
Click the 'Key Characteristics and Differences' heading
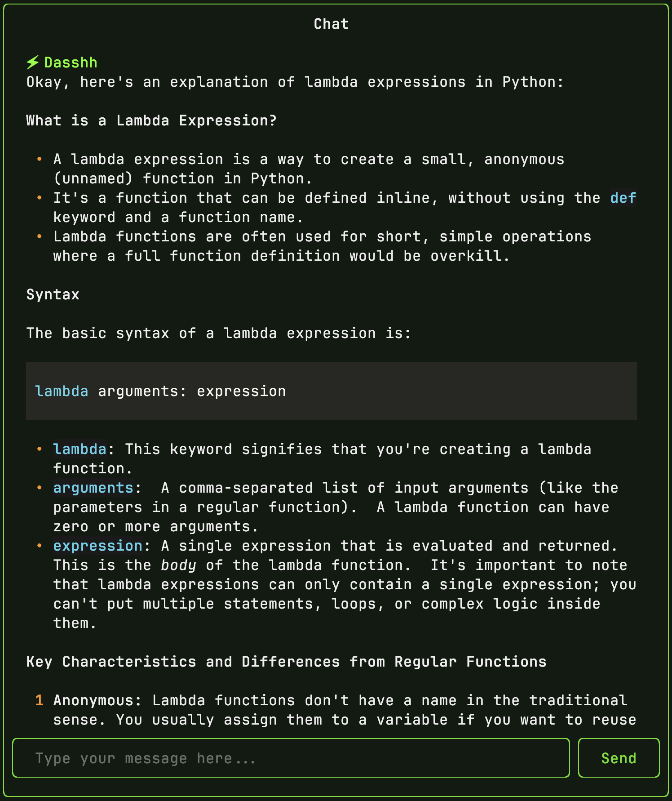286,662
